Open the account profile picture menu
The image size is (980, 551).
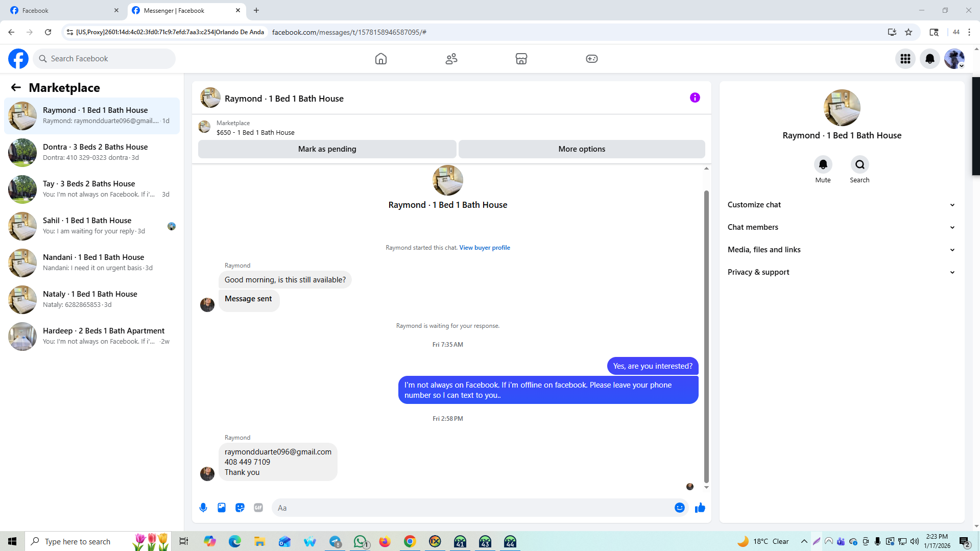954,59
